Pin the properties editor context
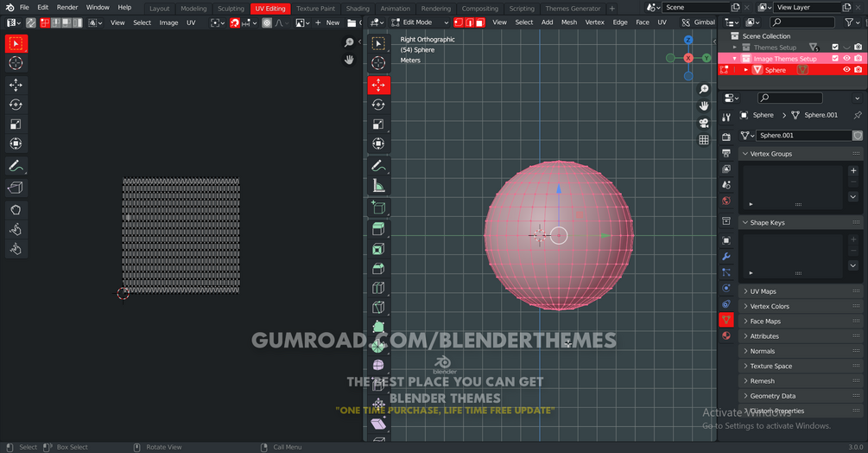The width and height of the screenshot is (868, 453). [858, 115]
